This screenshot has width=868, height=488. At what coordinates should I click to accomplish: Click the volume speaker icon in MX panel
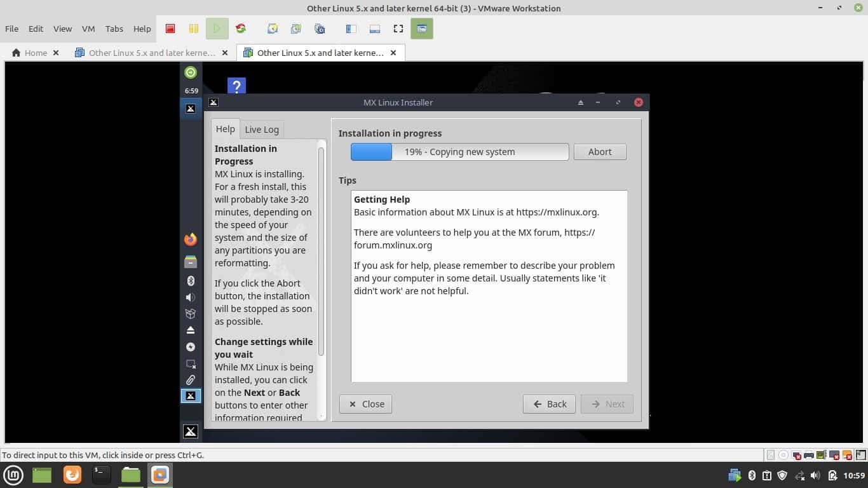tap(191, 297)
